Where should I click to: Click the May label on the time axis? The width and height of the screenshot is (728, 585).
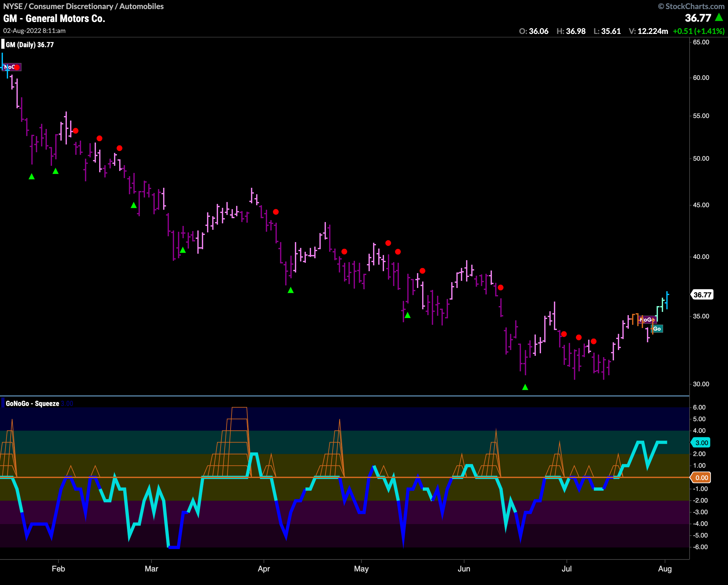(x=361, y=569)
